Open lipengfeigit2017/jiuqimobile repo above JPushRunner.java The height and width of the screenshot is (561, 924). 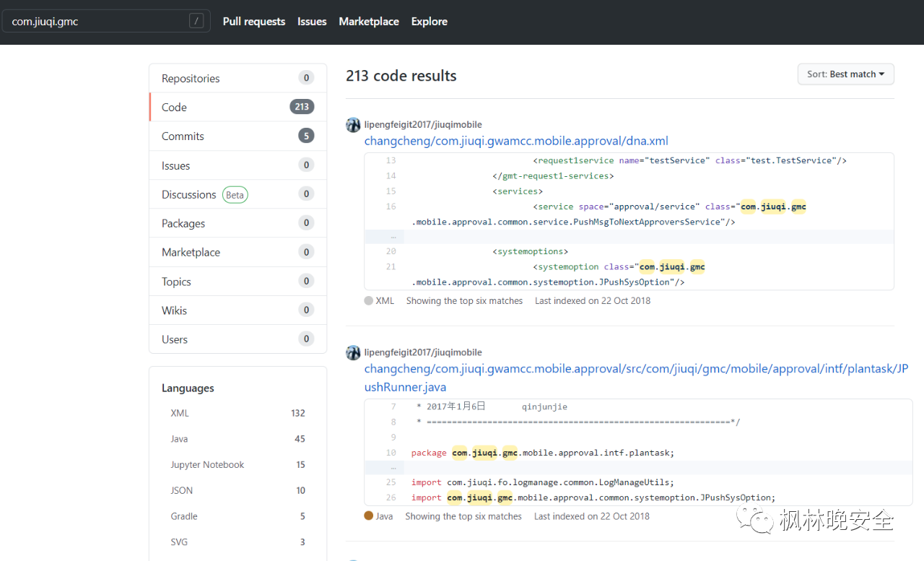(x=423, y=352)
